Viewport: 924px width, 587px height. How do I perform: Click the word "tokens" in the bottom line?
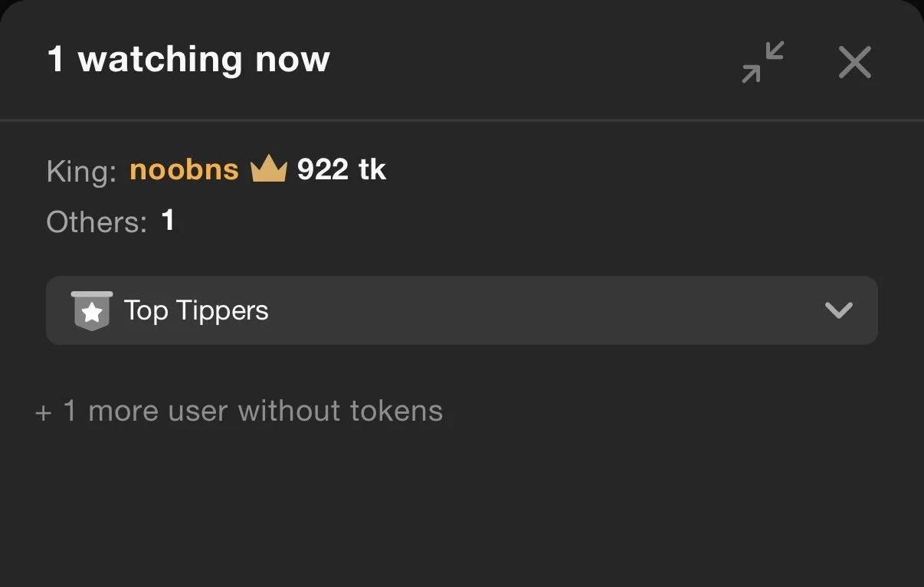coord(396,412)
